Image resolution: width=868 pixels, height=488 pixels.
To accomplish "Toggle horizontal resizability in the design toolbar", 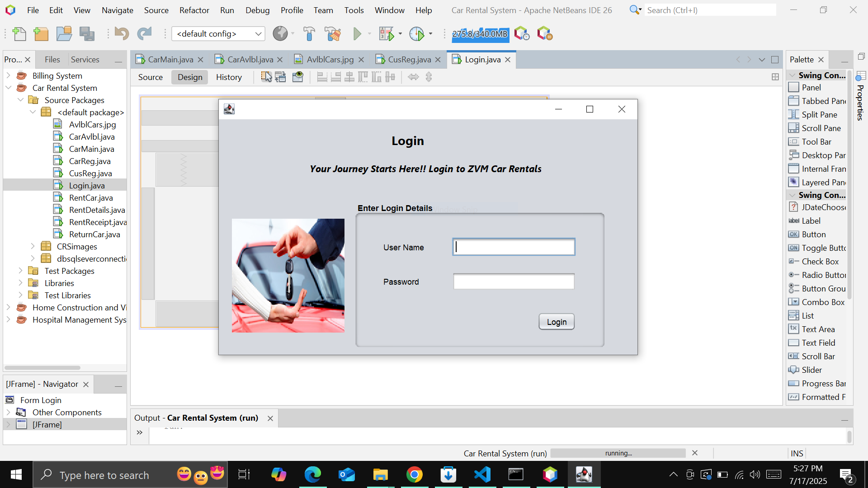I will [413, 77].
